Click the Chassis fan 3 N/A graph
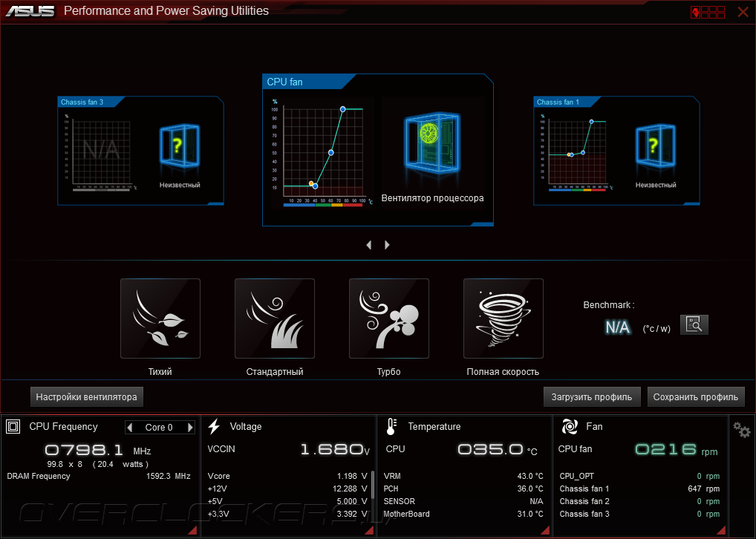Viewport: 756px width, 539px height. (x=101, y=153)
